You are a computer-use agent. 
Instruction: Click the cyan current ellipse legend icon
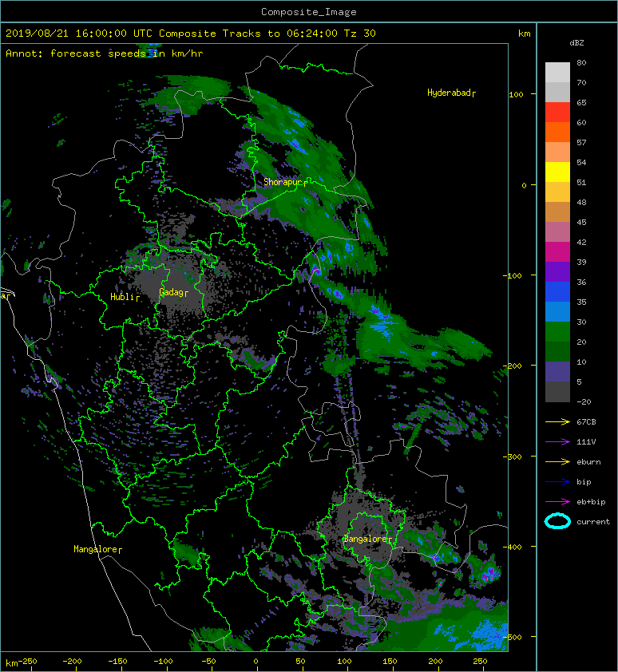[x=557, y=521]
